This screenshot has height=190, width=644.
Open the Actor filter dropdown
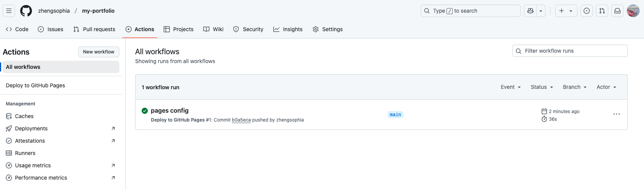coord(607,87)
